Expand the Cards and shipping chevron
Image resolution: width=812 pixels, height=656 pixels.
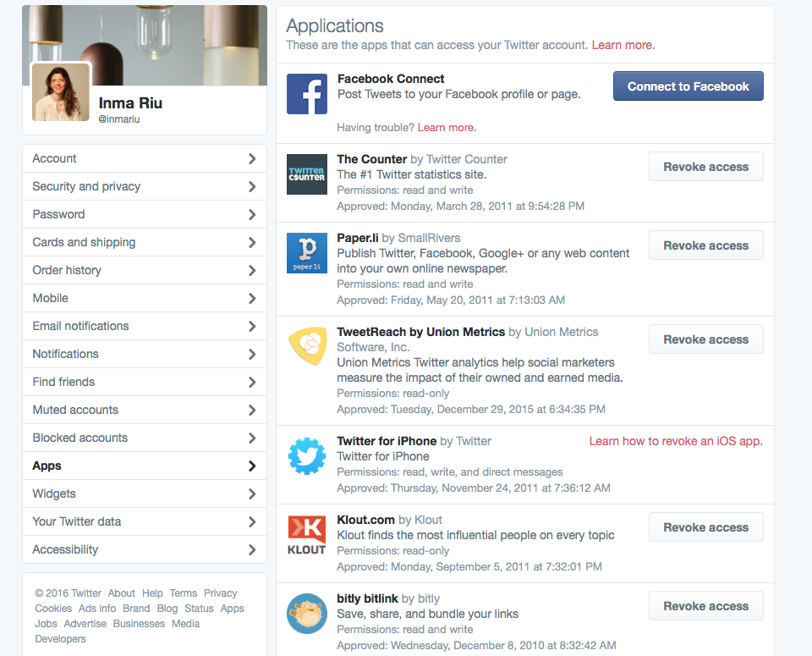click(252, 242)
